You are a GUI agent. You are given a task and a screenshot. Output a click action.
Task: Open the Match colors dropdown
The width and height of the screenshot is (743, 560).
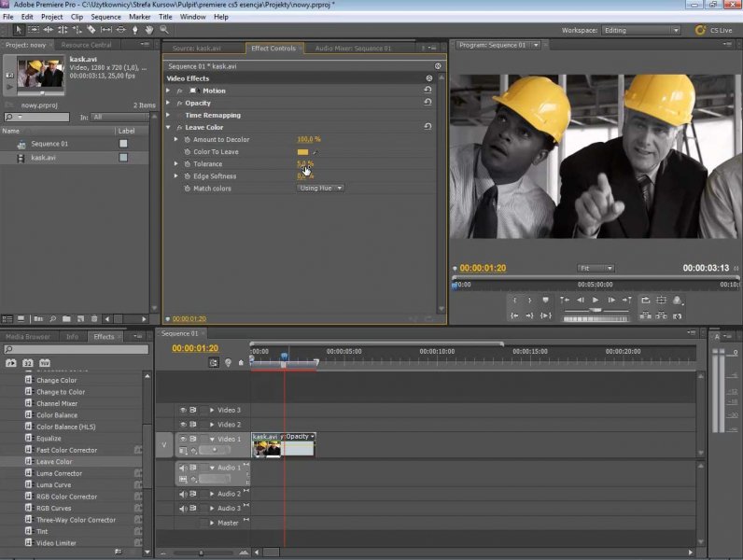pyautogui.click(x=320, y=189)
